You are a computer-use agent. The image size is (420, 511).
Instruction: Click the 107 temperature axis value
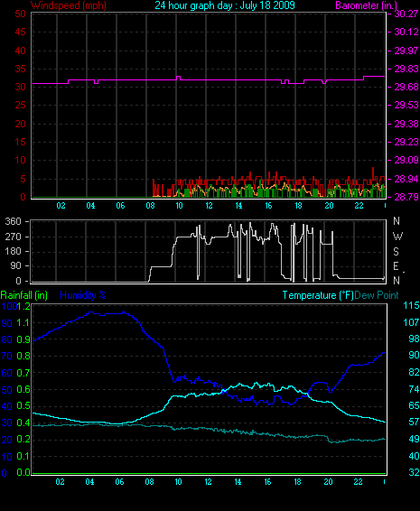[411, 322]
